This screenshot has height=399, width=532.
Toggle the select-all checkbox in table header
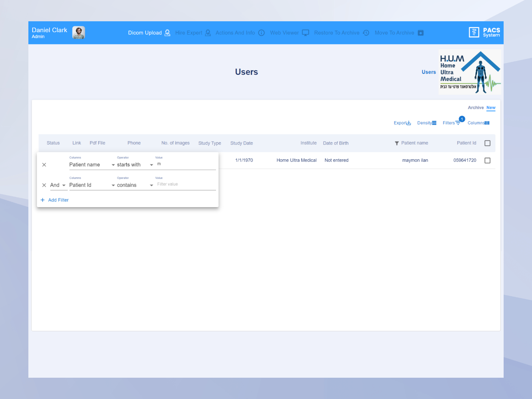coord(487,143)
